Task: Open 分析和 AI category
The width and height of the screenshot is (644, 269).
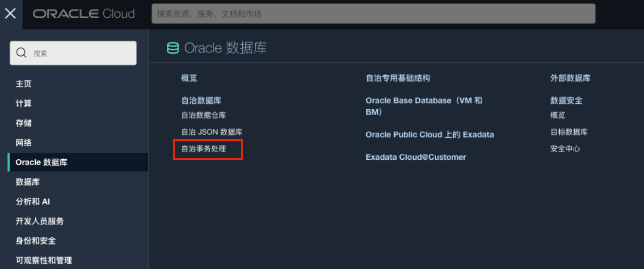Action: tap(33, 202)
